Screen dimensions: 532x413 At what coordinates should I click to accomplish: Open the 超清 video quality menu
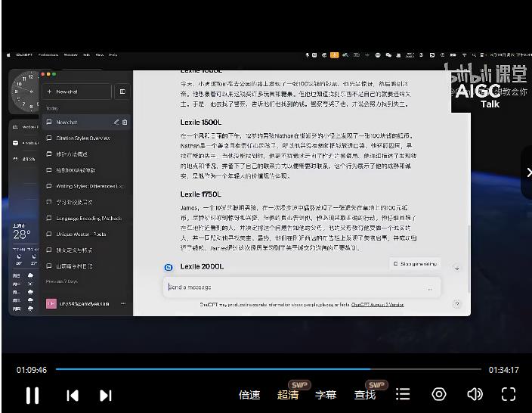[288, 395]
